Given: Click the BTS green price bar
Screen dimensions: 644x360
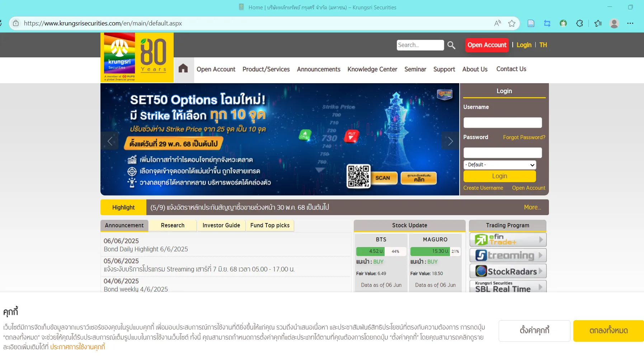Looking at the screenshot, I should click(370, 251).
